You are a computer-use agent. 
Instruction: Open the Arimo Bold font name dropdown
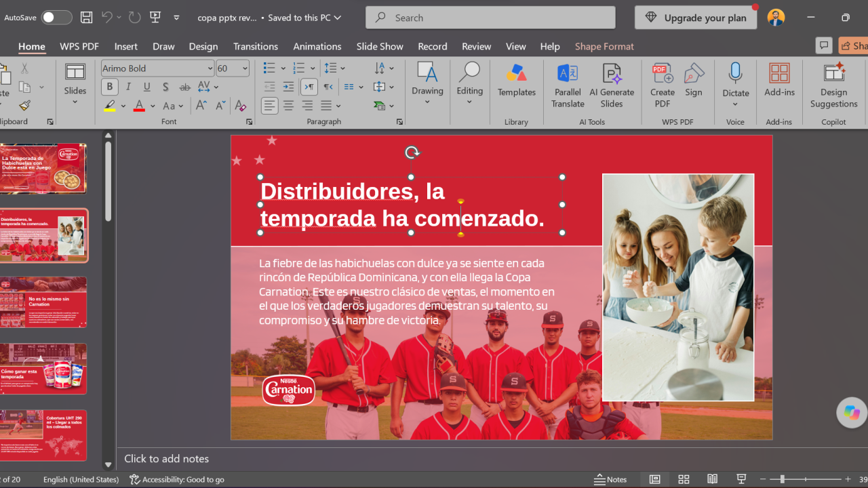(x=210, y=68)
